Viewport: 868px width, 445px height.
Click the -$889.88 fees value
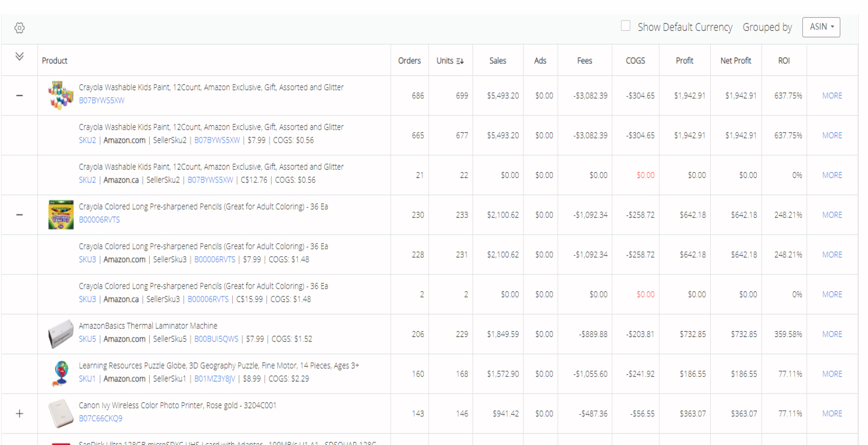[x=593, y=334]
